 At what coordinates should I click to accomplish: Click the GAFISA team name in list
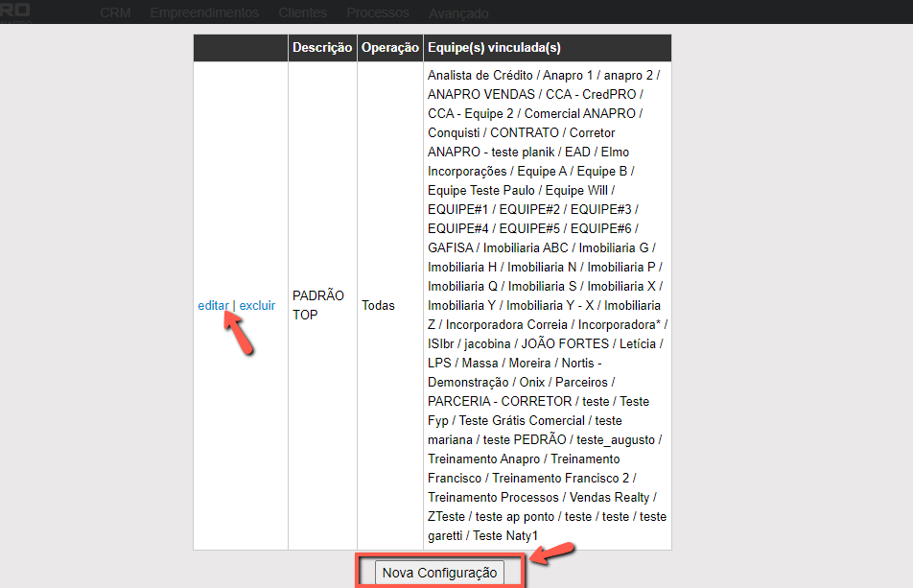pos(450,247)
